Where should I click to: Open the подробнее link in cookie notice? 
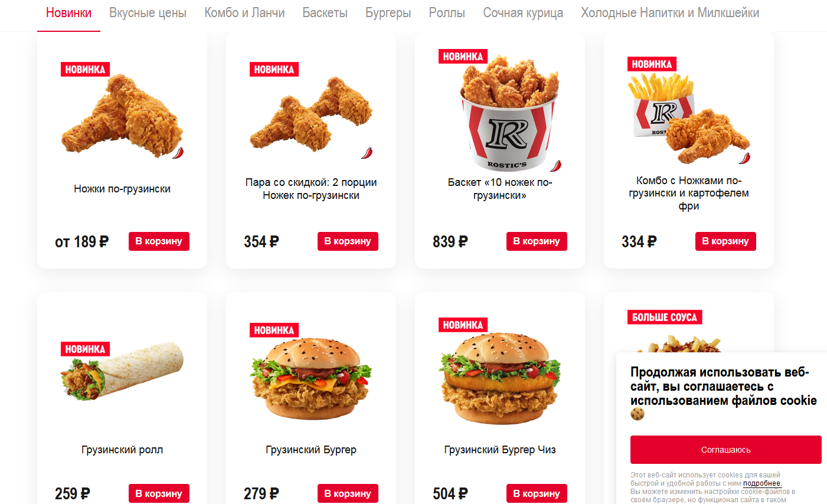point(762,483)
